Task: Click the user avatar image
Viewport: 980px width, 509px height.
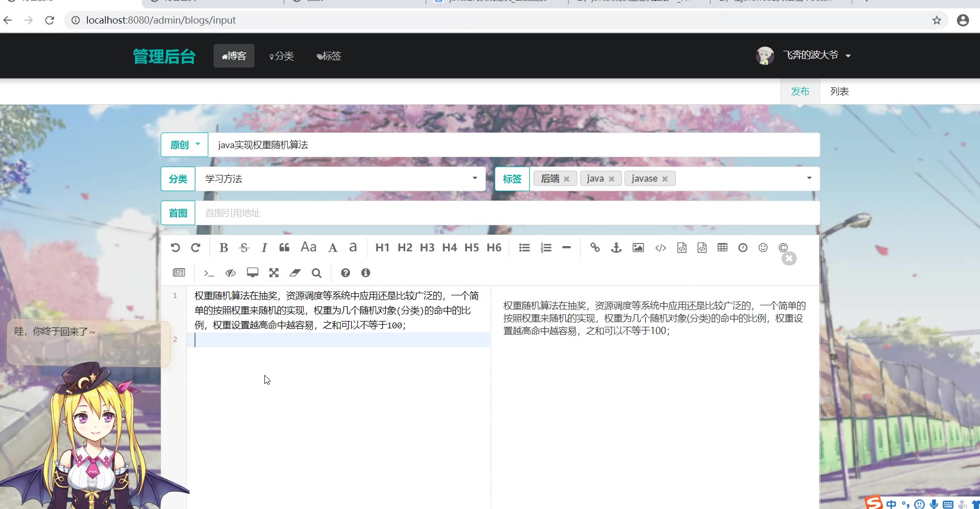Action: [x=765, y=56]
